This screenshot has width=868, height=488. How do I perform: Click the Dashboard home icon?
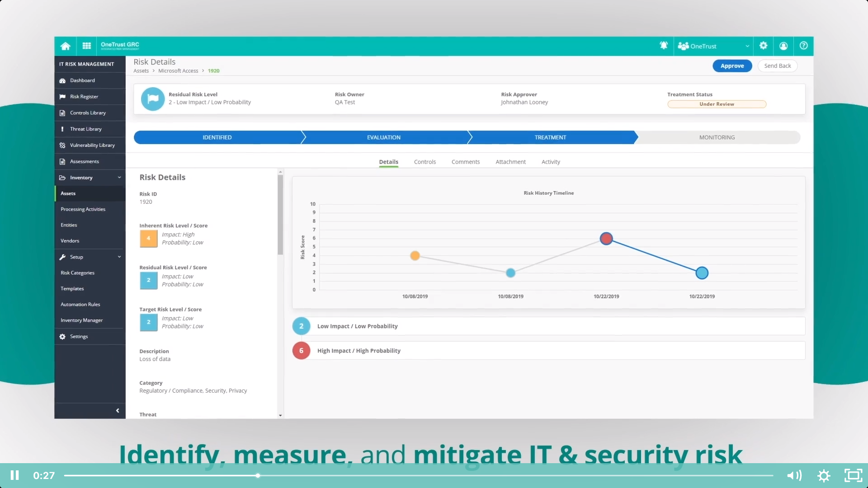[66, 46]
